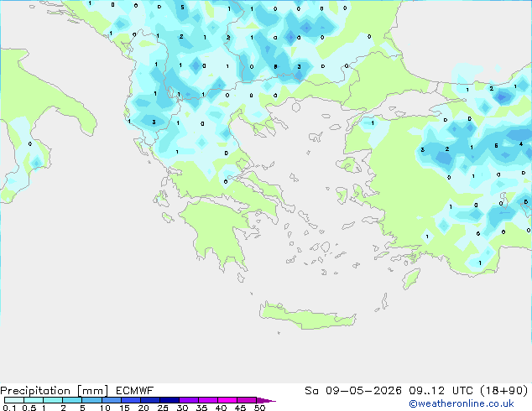The height and width of the screenshot is (411, 532).
Task: Click the 'Sa 09-05-2026' date text
Action: point(353,391)
